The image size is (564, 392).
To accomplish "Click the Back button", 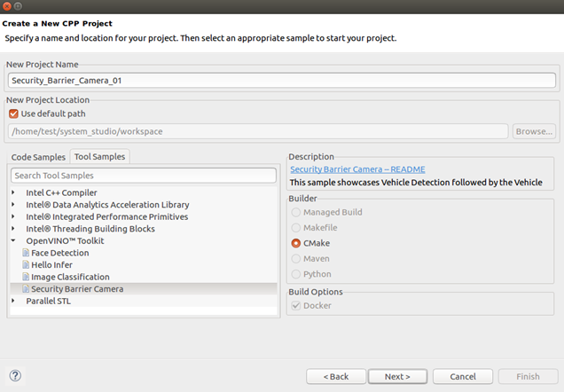I will tap(336, 377).
